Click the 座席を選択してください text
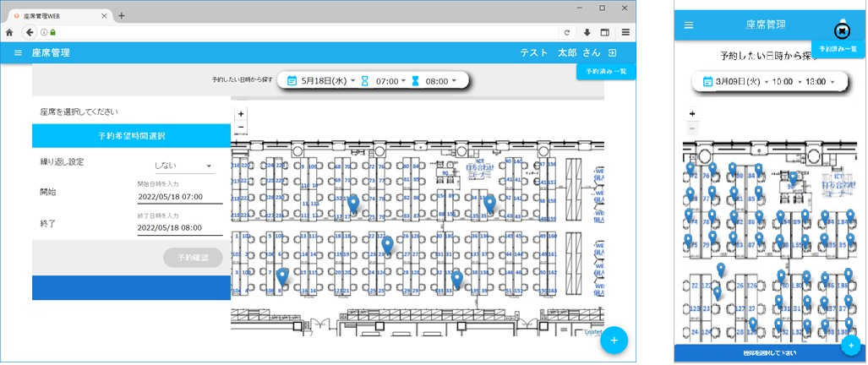Screen dimensions: 868x365 79,112
